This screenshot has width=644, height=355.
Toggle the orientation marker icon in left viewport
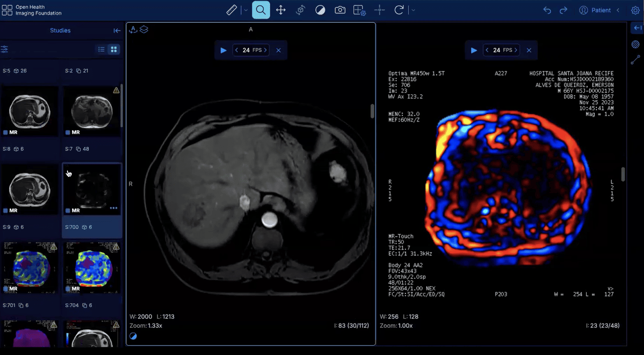coord(133,30)
